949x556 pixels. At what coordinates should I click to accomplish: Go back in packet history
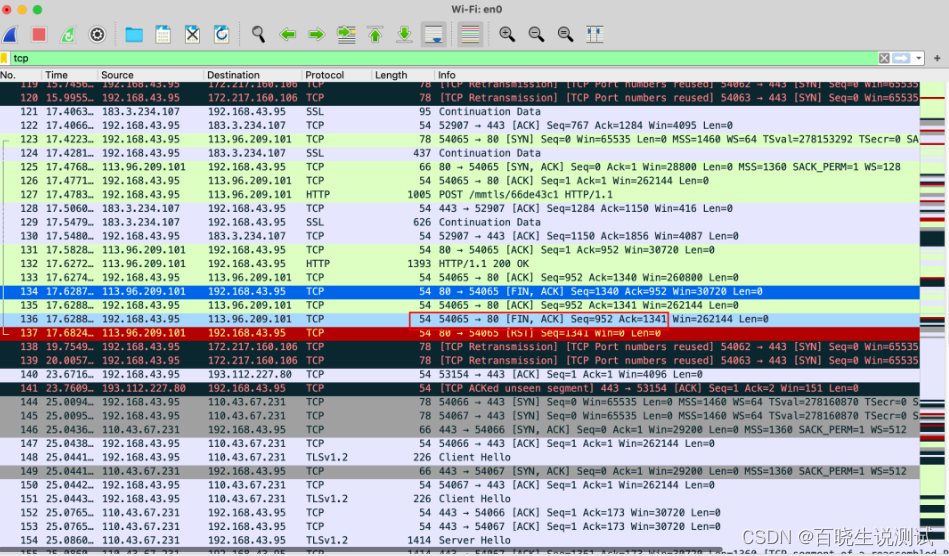pyautogui.click(x=287, y=34)
